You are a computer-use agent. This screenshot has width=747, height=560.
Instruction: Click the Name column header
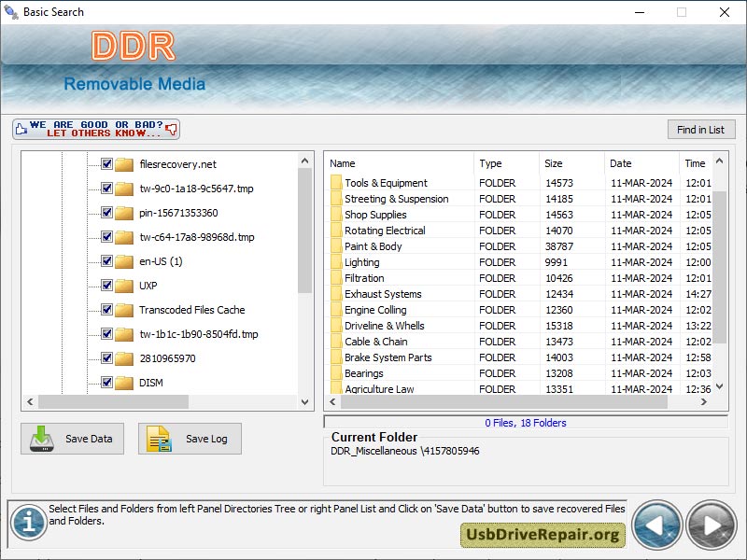pyautogui.click(x=400, y=163)
